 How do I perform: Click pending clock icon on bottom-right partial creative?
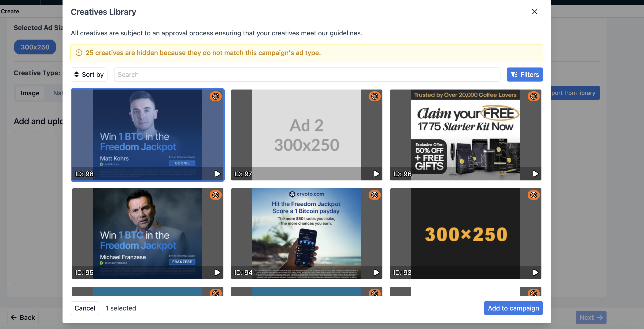(x=533, y=292)
